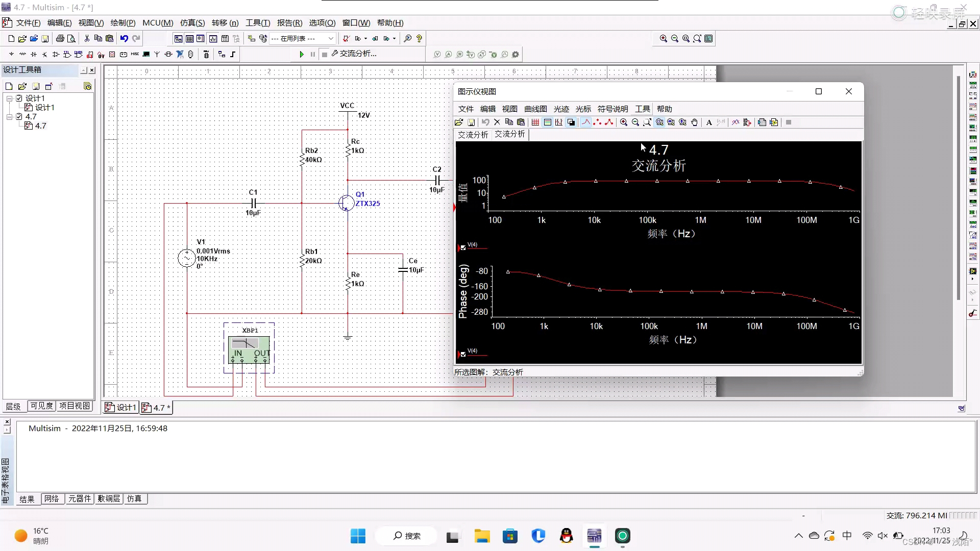Click the 可见度 button in design toolbox

pos(41,406)
